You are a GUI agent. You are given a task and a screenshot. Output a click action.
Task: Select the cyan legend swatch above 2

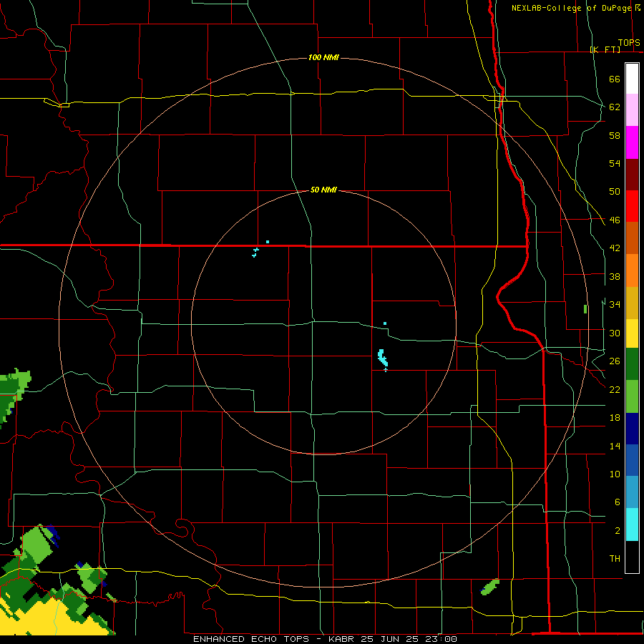coord(632,525)
